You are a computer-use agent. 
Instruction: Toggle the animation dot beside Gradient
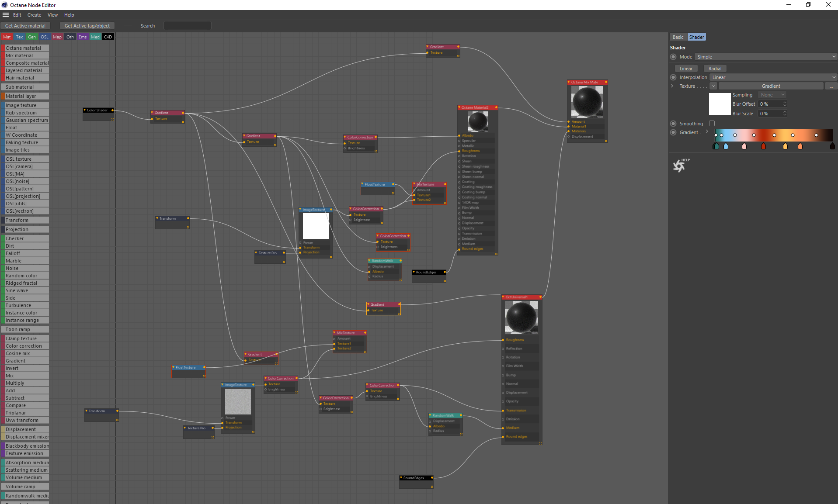[673, 132]
